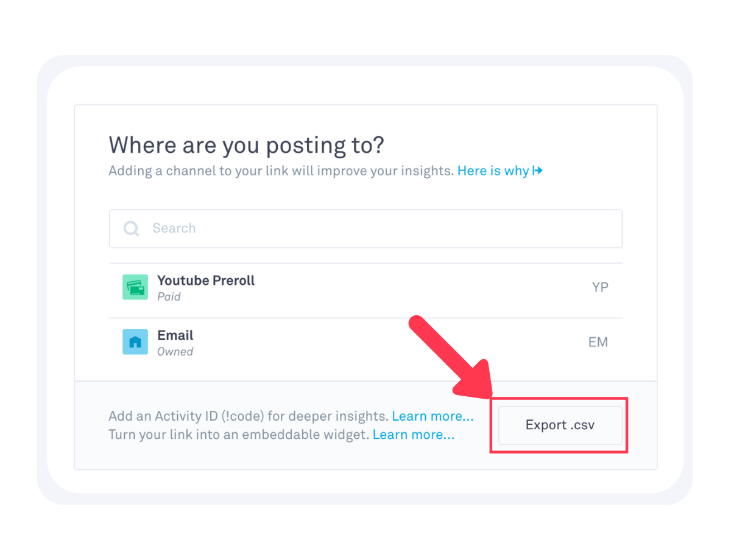Select the Email channel name
Viewport: 731px width, 560px height.
click(175, 335)
